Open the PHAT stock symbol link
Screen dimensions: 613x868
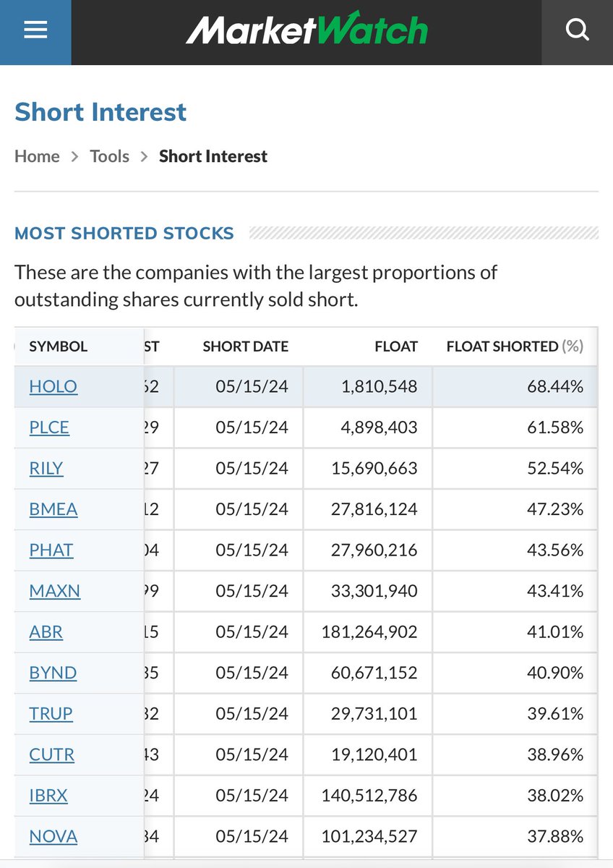point(51,550)
